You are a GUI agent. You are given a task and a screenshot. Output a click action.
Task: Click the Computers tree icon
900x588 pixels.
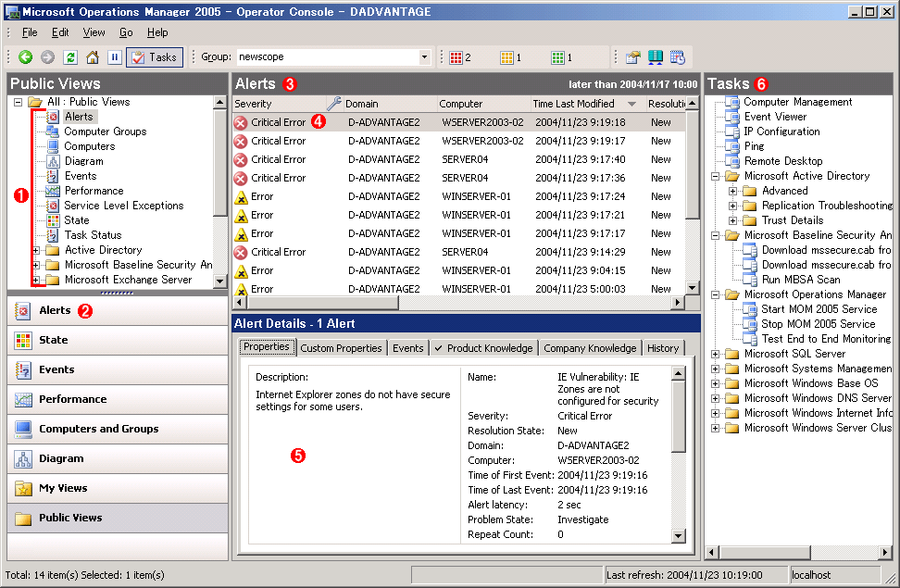(53, 146)
